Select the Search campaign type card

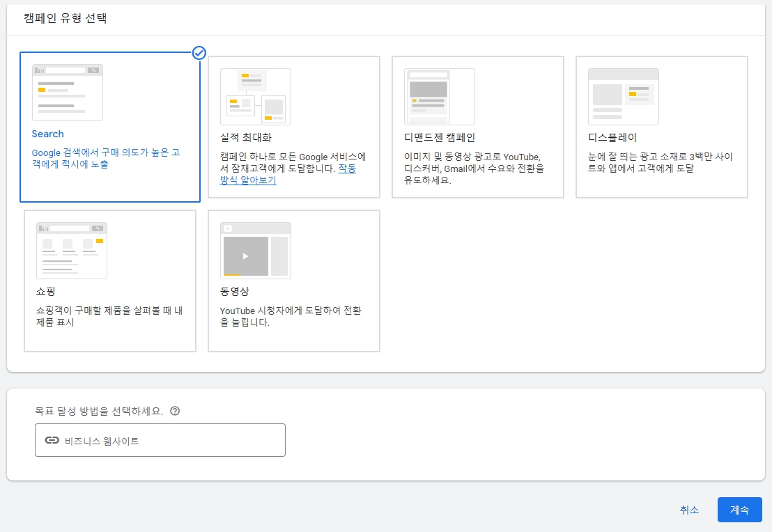(x=110, y=127)
